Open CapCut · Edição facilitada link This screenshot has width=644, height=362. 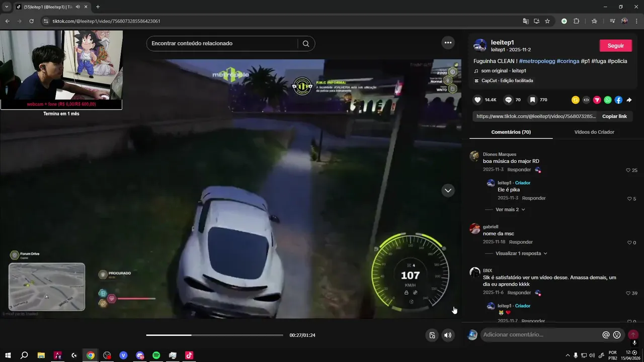pyautogui.click(x=507, y=80)
